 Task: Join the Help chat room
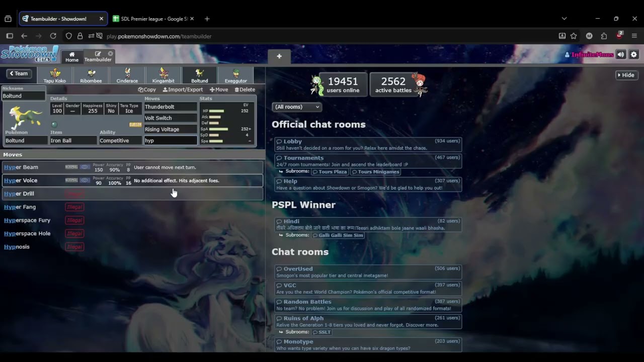tap(368, 185)
